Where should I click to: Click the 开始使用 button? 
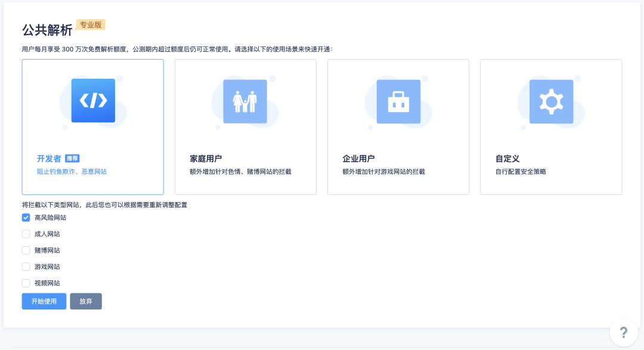44,301
